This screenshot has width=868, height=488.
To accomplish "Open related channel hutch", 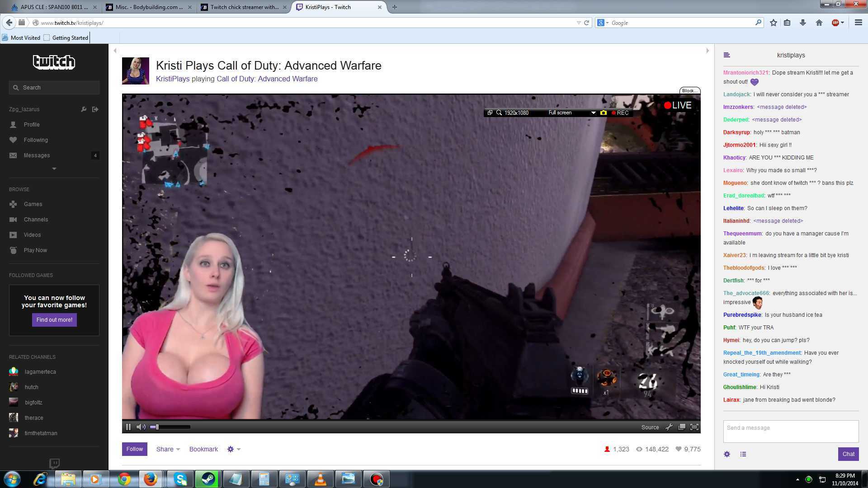I will pos(31,387).
